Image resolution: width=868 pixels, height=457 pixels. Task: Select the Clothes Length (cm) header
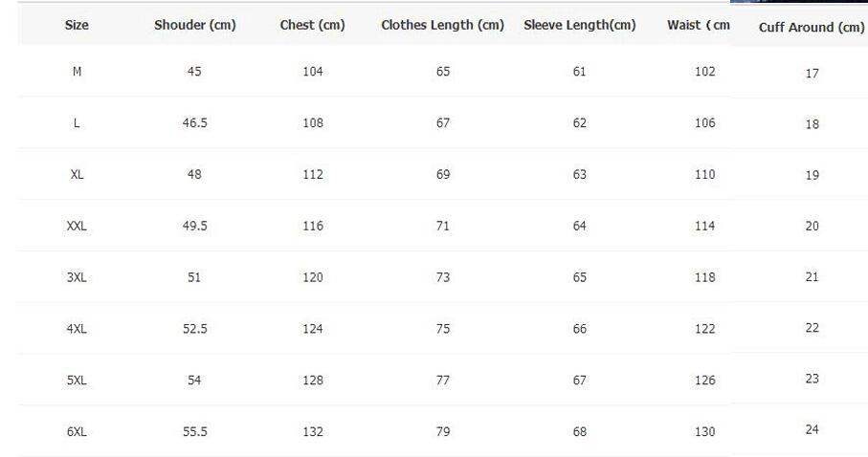click(x=442, y=25)
